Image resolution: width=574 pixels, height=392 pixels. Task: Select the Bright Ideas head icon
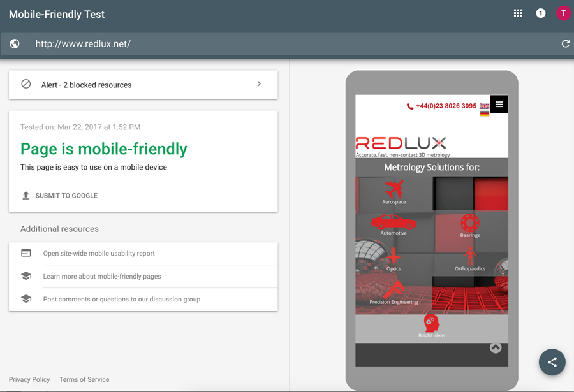[x=432, y=323]
